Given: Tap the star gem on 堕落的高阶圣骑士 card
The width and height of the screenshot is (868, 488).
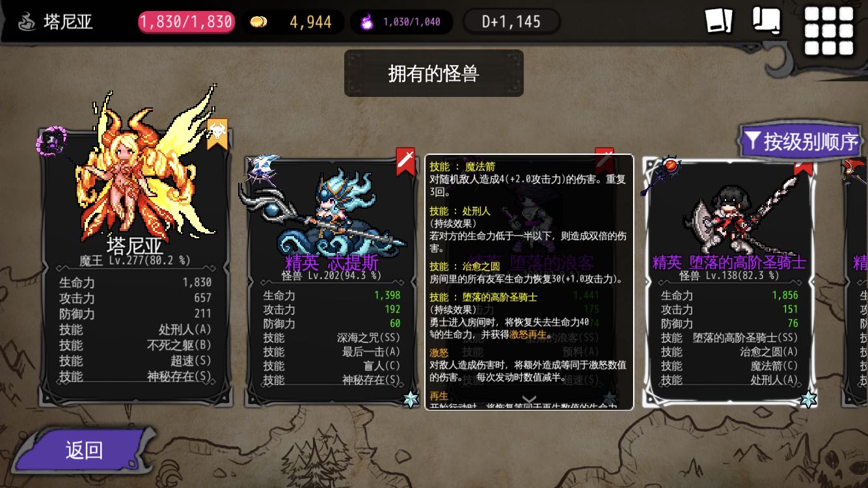Looking at the screenshot, I should (809, 399).
